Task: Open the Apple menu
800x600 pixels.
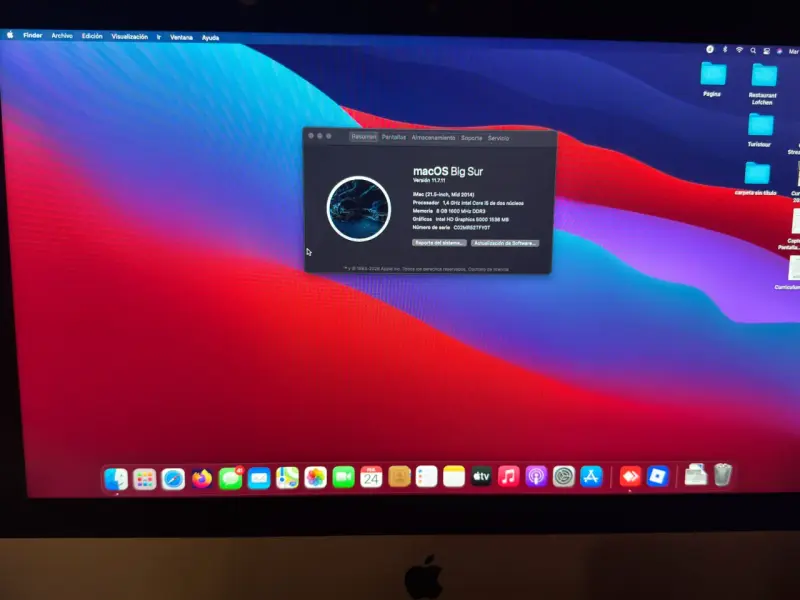Action: pos(10,35)
